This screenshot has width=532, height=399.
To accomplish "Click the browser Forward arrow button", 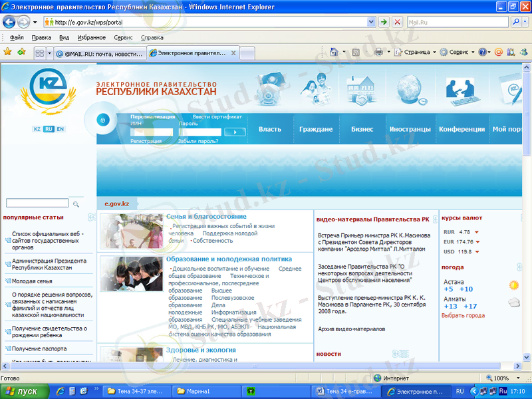I will pyautogui.click(x=23, y=23).
